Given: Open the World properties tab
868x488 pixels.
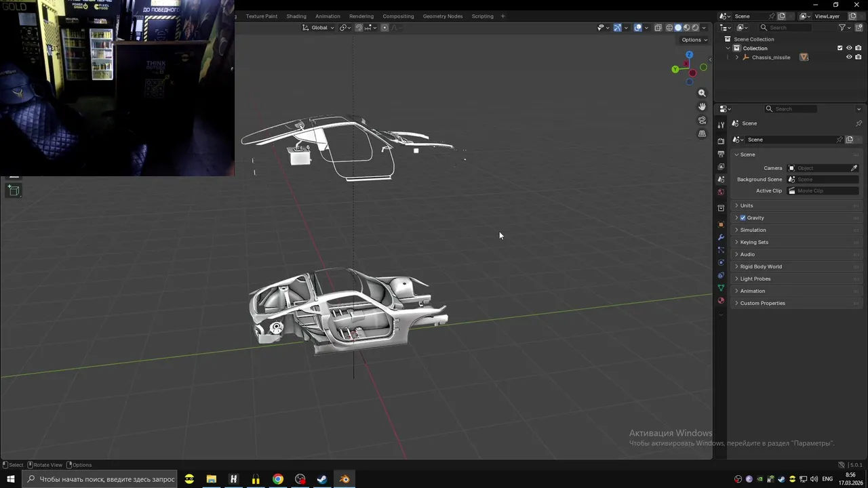Looking at the screenshot, I should click(x=721, y=192).
